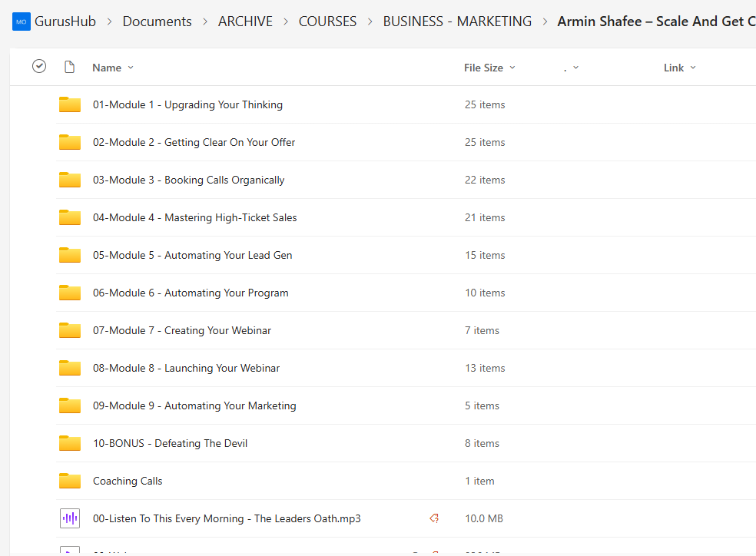Click the 10-BONUS Defeating The Devil folder icon
Image resolution: width=756 pixels, height=556 pixels.
pyautogui.click(x=70, y=444)
